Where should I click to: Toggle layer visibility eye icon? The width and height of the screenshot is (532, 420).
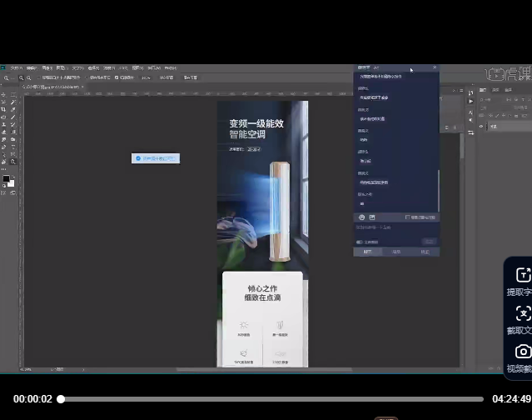[480, 126]
